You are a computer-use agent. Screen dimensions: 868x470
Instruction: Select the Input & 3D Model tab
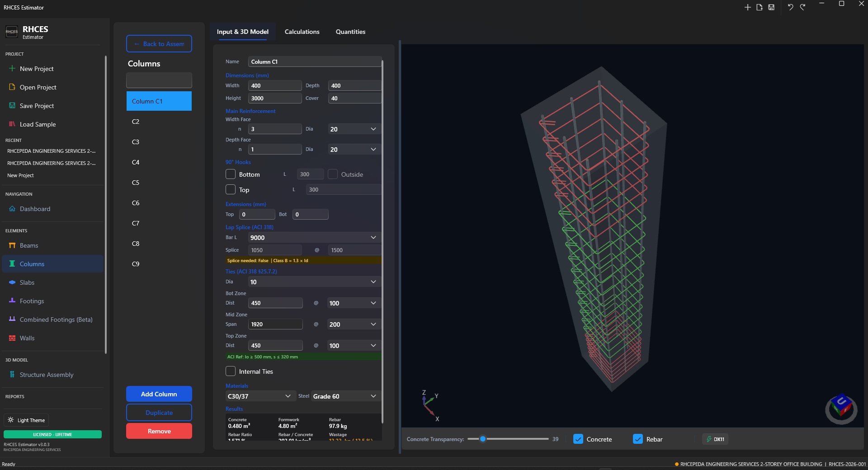pyautogui.click(x=243, y=32)
